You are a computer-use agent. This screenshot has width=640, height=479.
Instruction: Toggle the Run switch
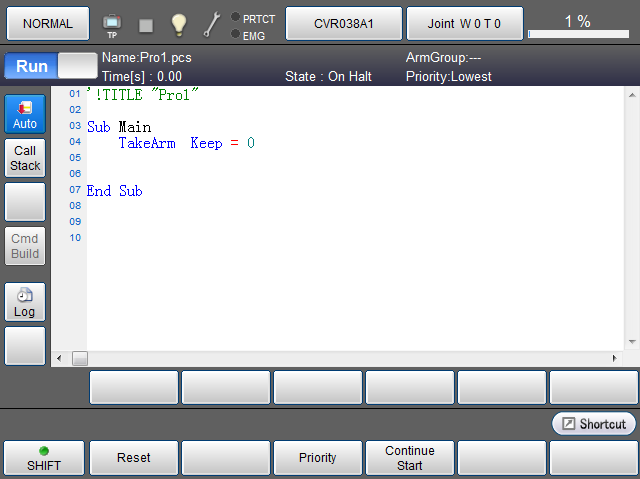pyautogui.click(x=46, y=66)
